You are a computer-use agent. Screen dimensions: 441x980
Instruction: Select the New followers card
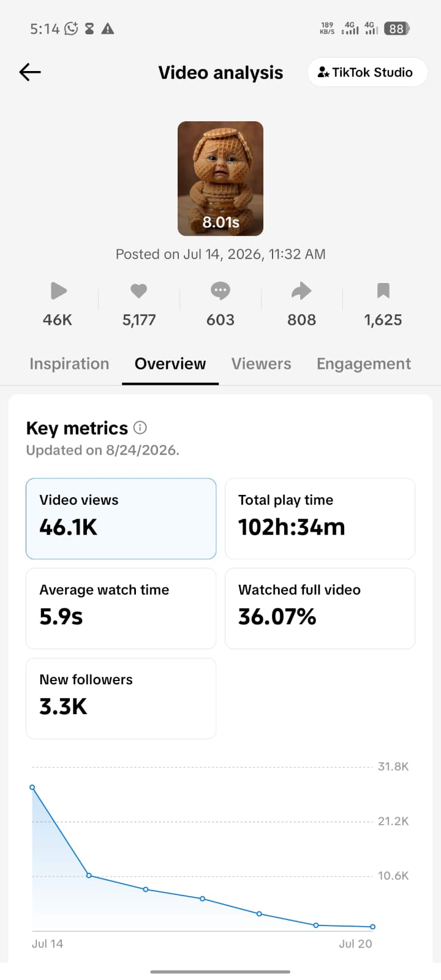(x=121, y=698)
